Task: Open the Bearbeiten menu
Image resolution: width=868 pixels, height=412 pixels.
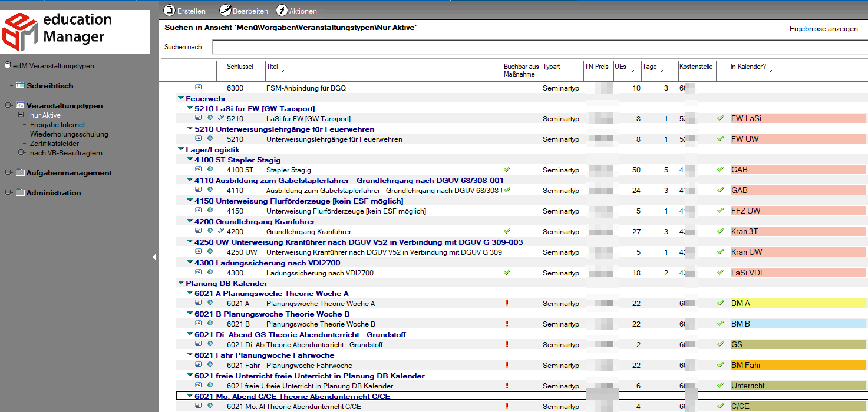Action: click(243, 11)
